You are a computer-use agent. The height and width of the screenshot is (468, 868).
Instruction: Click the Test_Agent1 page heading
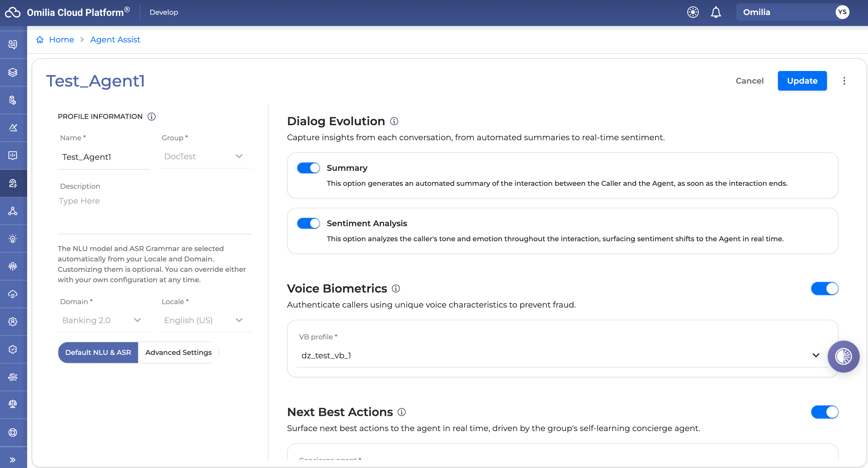click(95, 81)
